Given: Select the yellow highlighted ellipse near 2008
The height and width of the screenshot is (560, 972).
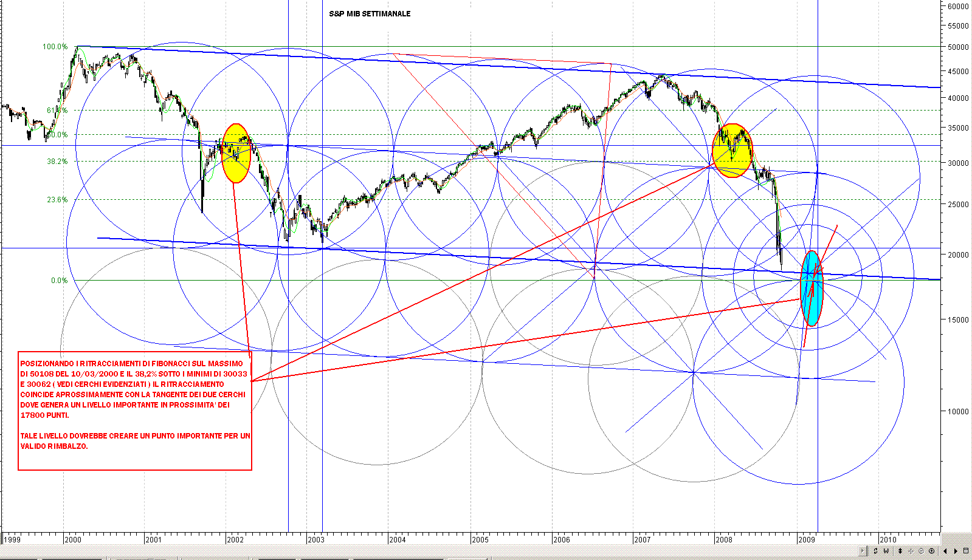Looking at the screenshot, I should click(732, 151).
